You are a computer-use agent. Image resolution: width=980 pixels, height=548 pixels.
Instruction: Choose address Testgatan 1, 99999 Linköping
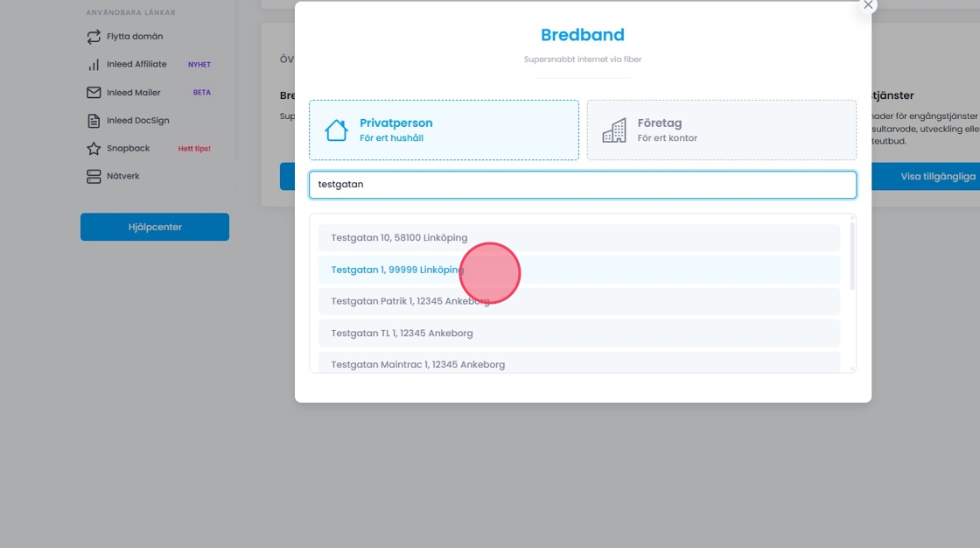click(x=397, y=270)
